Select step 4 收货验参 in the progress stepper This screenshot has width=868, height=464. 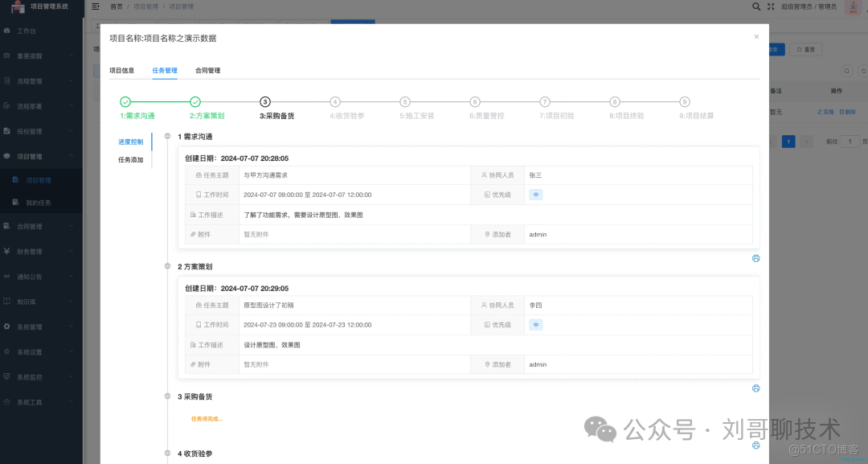pos(335,101)
